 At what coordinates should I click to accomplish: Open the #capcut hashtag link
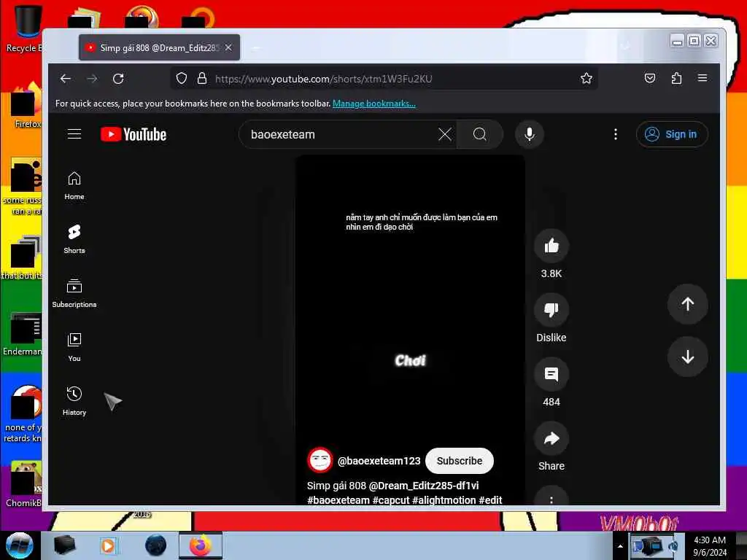[391, 500]
